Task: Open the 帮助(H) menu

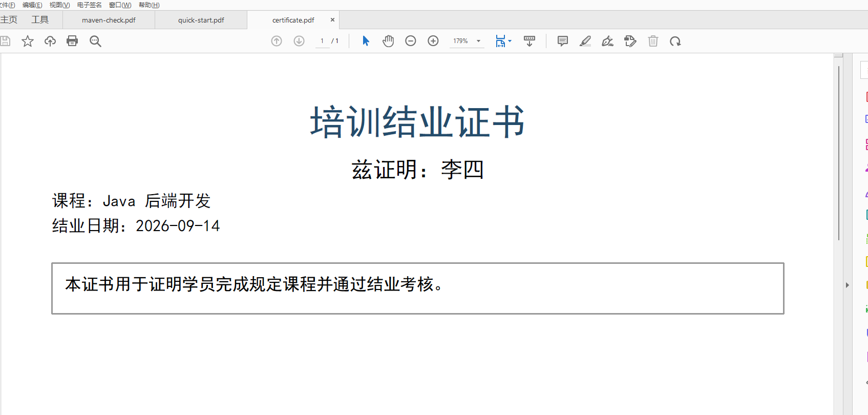Action: coord(149,5)
